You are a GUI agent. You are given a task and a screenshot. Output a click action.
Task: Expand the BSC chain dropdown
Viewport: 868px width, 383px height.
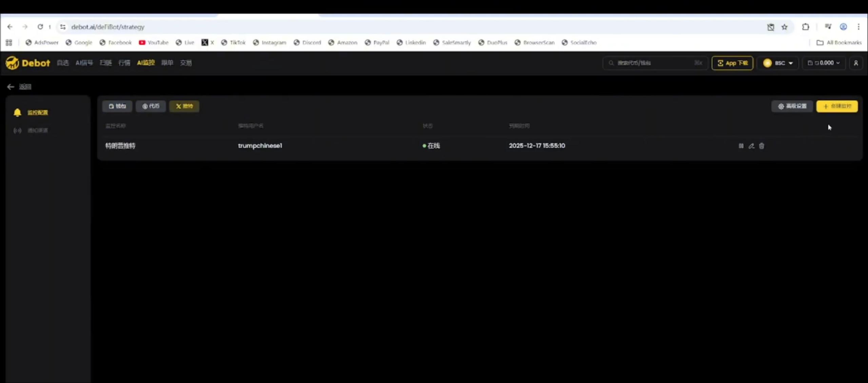(778, 63)
